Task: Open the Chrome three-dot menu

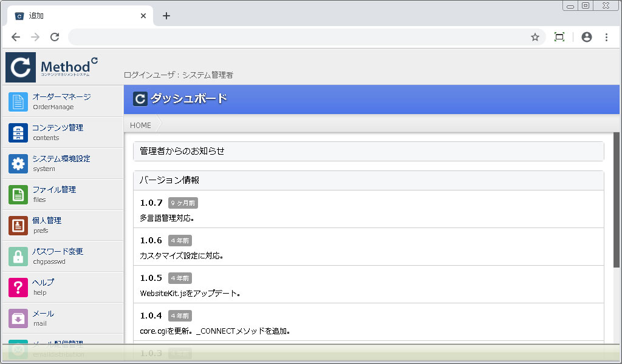Action: (606, 37)
